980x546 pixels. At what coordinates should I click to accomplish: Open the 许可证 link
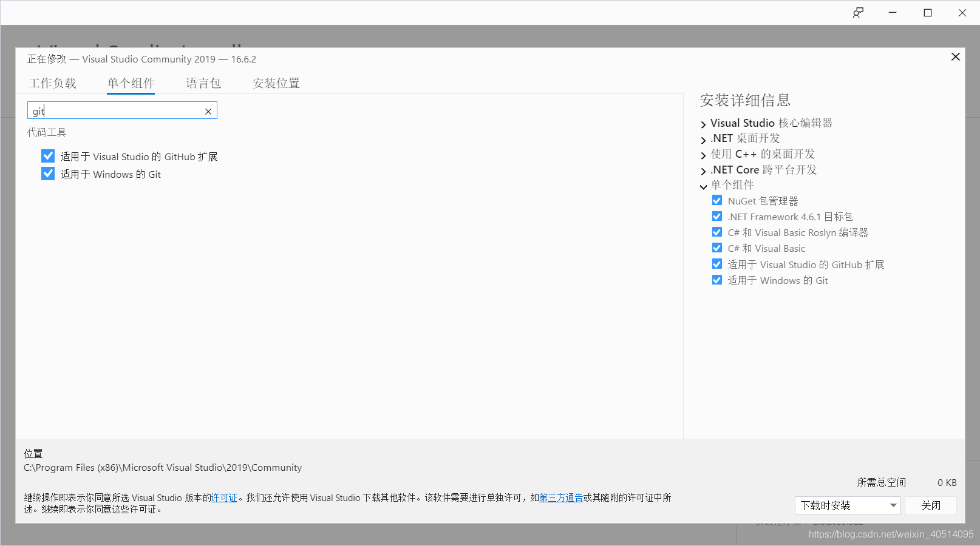click(x=223, y=497)
